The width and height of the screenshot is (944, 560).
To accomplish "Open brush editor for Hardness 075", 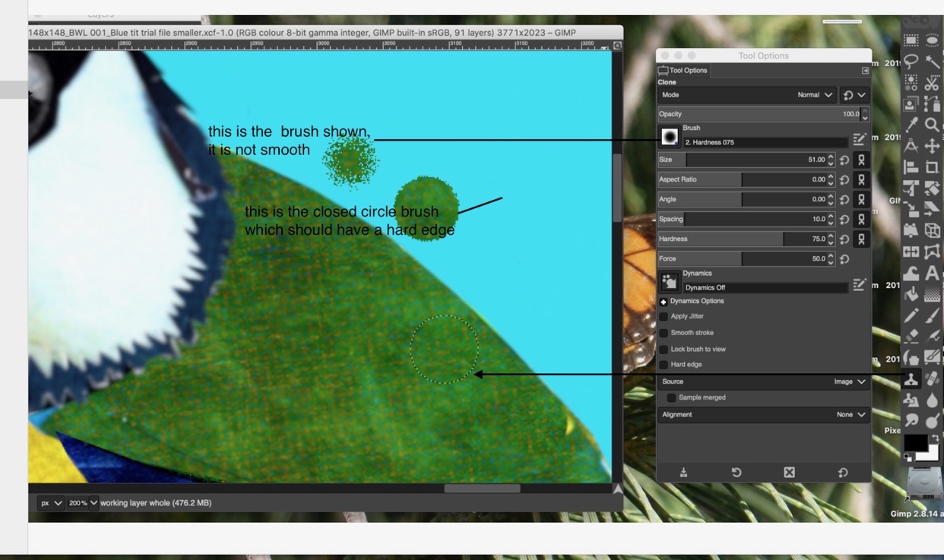I will [x=859, y=139].
